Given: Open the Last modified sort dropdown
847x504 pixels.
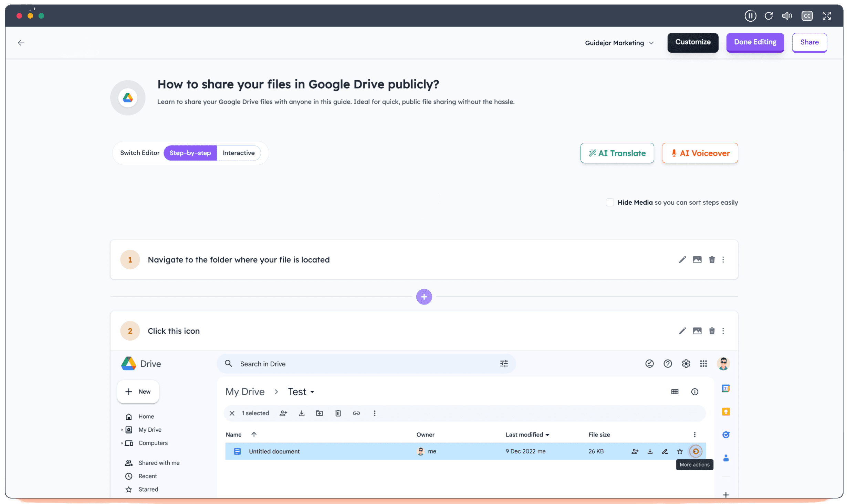Looking at the screenshot, I should tap(527, 435).
